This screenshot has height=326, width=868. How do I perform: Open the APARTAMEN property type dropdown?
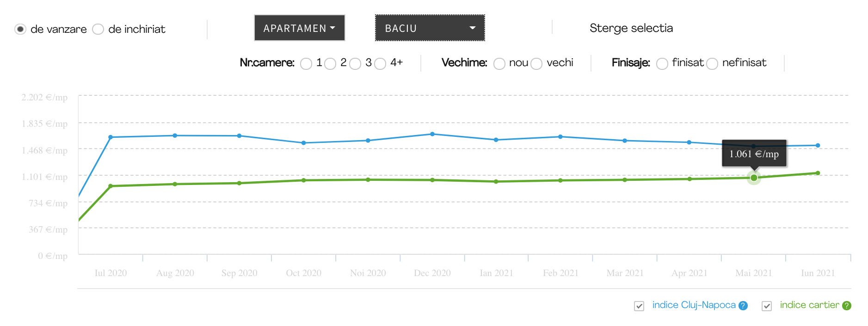299,28
